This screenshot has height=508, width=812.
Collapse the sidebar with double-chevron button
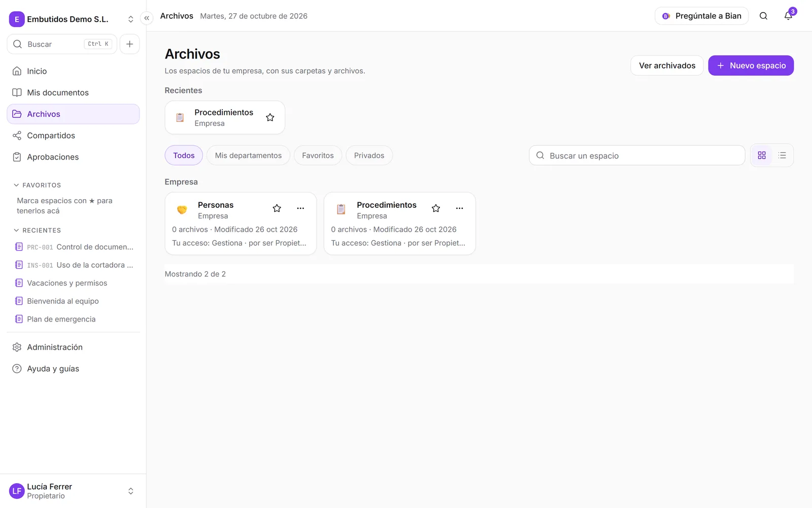point(147,18)
